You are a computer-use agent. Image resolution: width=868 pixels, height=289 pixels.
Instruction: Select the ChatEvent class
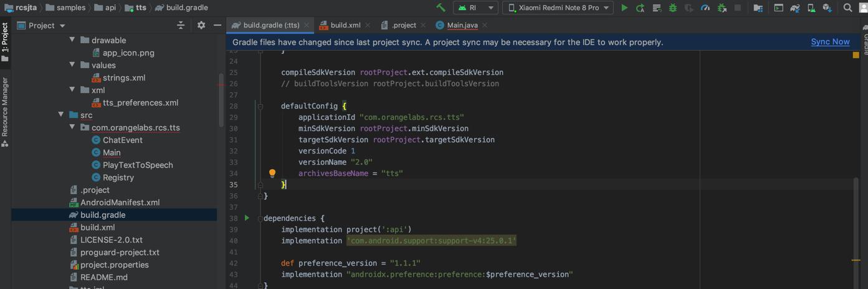(x=122, y=140)
